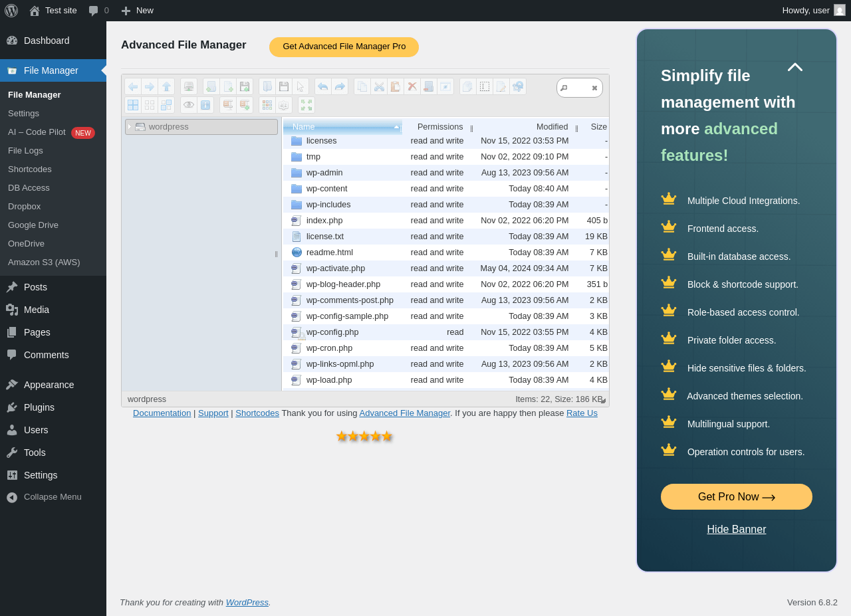Click the Open toolbar icon
The image size is (851, 616).
coord(267,86)
